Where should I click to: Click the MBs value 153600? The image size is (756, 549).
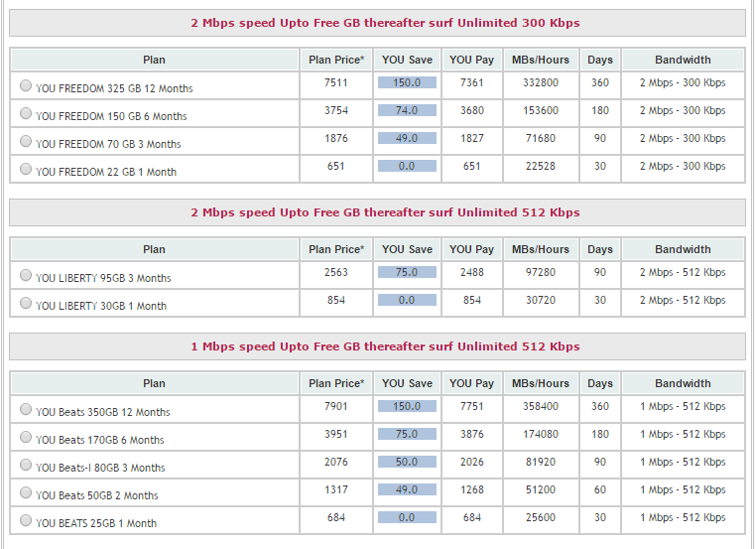541,110
